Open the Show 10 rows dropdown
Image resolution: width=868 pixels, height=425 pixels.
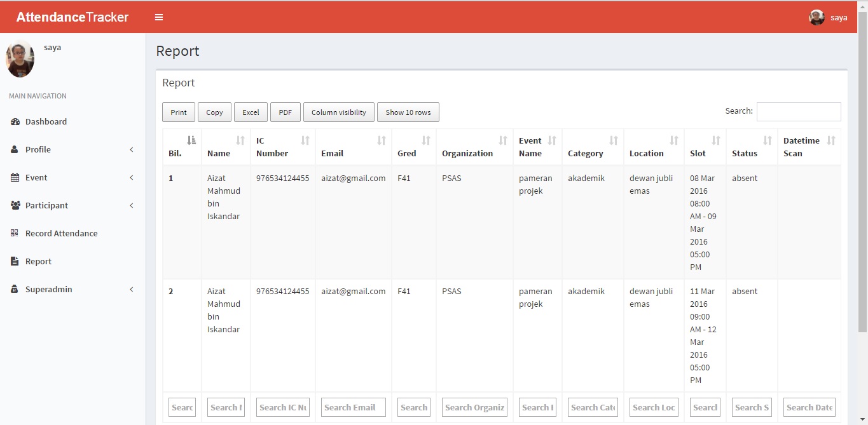(408, 112)
